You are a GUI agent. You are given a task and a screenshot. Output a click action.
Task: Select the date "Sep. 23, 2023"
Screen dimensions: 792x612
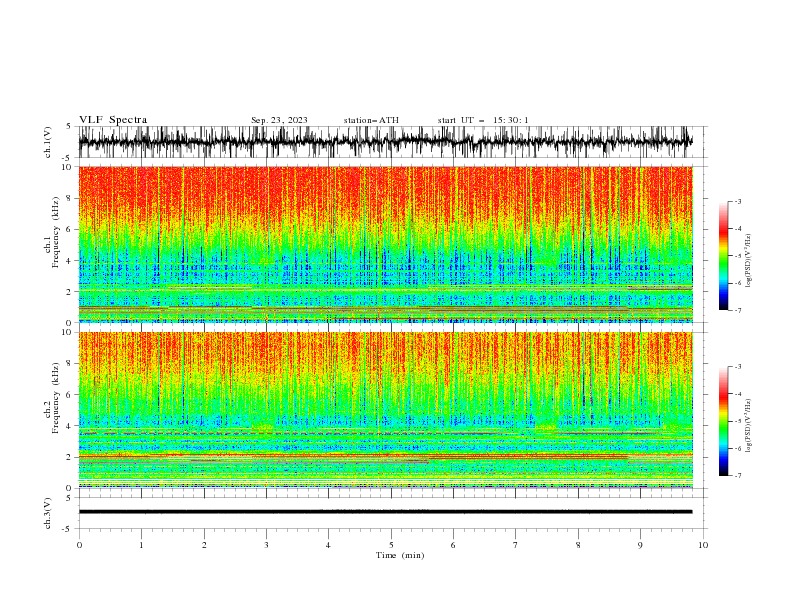(279, 120)
